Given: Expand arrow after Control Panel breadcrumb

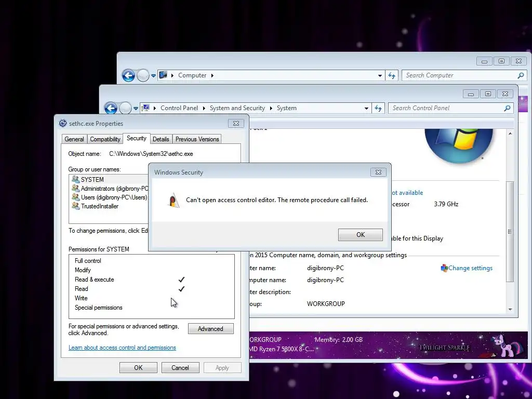Looking at the screenshot, I should (x=204, y=108).
